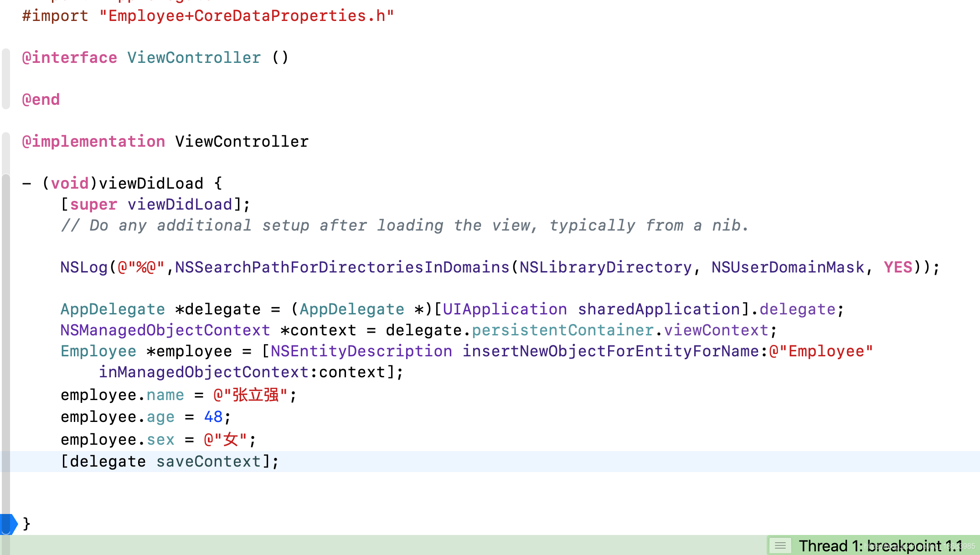Viewport: 980px width, 555px height.
Task: Click the code folding ribbon beside @interface
Action: click(6, 78)
